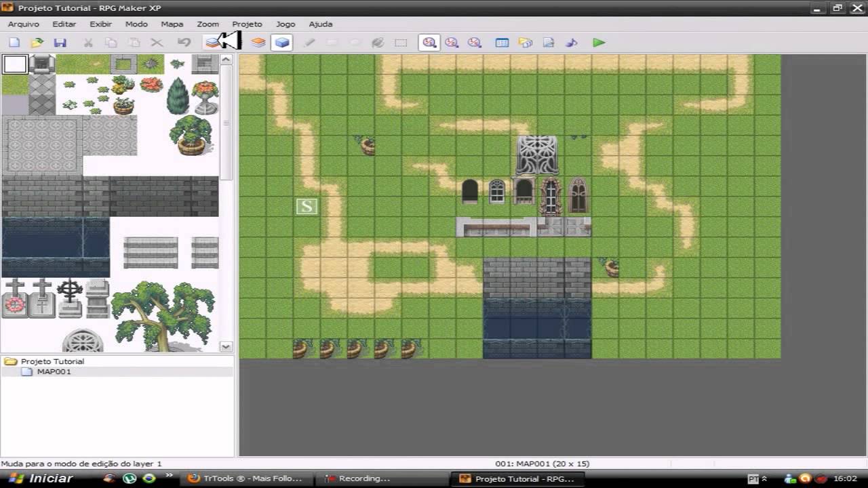This screenshot has width=868, height=488.
Task: Switch to TrTools browser taskbar button
Action: pos(246,479)
